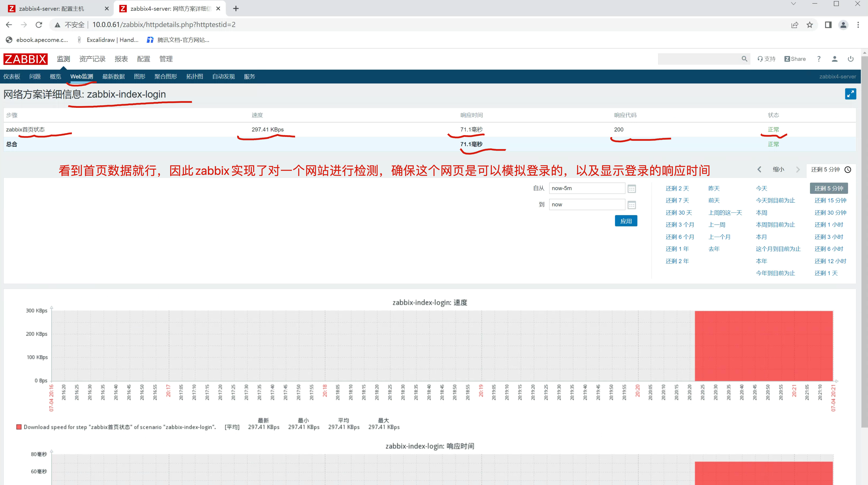The width and height of the screenshot is (868, 485).
Task: Select the '还剩 1 小时' time range link
Action: [x=829, y=225]
